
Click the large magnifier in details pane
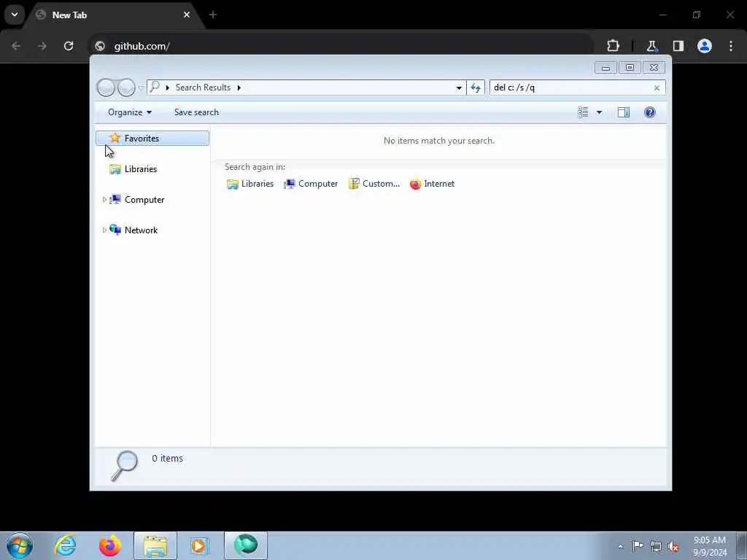pos(124,466)
